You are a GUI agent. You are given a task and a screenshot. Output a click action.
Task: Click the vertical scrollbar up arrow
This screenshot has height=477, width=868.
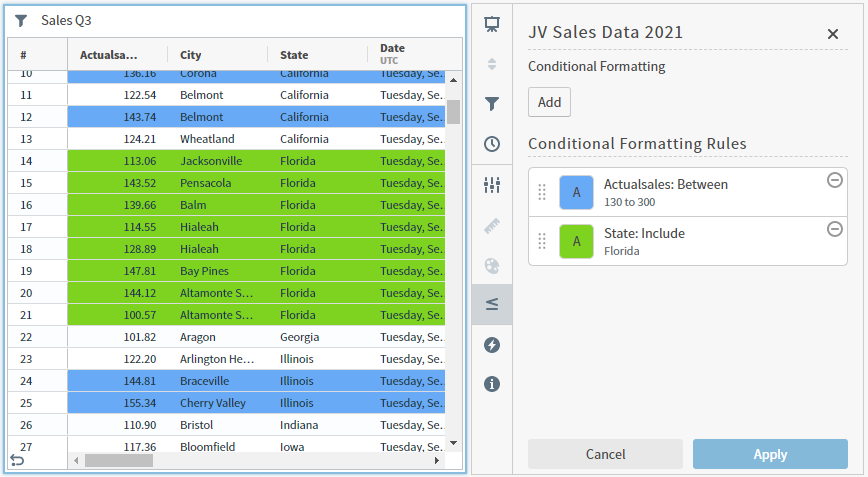click(453, 80)
